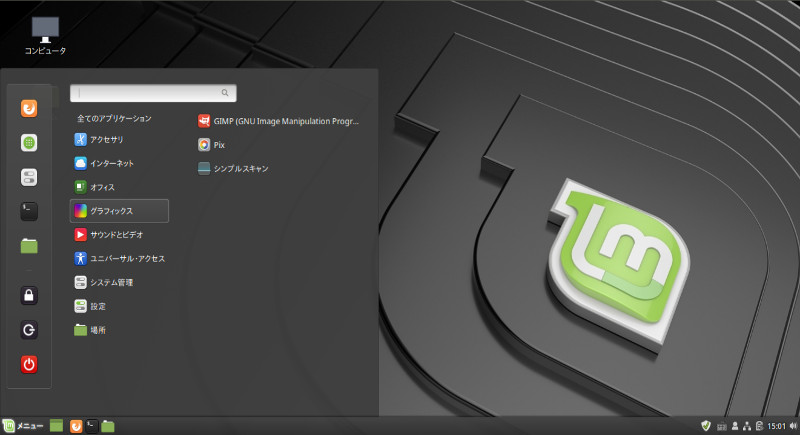Open the Update Manager shield tray icon
800x435 pixels.
706,426
